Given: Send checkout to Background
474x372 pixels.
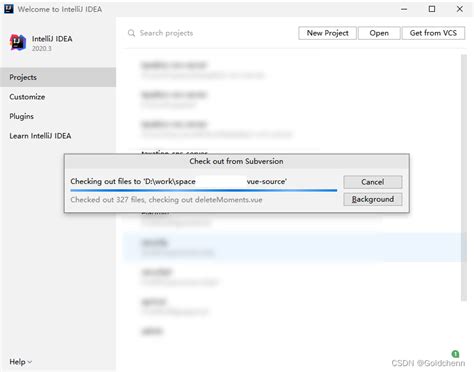Looking at the screenshot, I should pos(373,199).
